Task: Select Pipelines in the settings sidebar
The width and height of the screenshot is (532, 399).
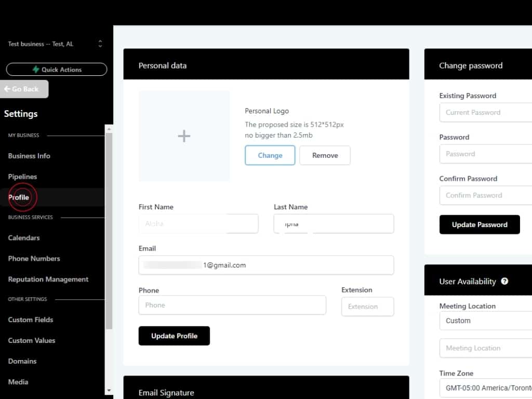Action: click(22, 177)
